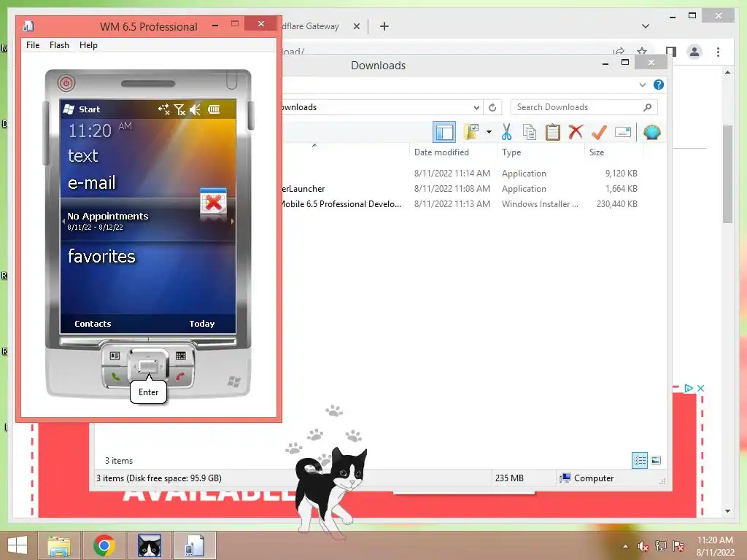
Task: Open Google Chrome from the taskbar
Action: click(104, 545)
